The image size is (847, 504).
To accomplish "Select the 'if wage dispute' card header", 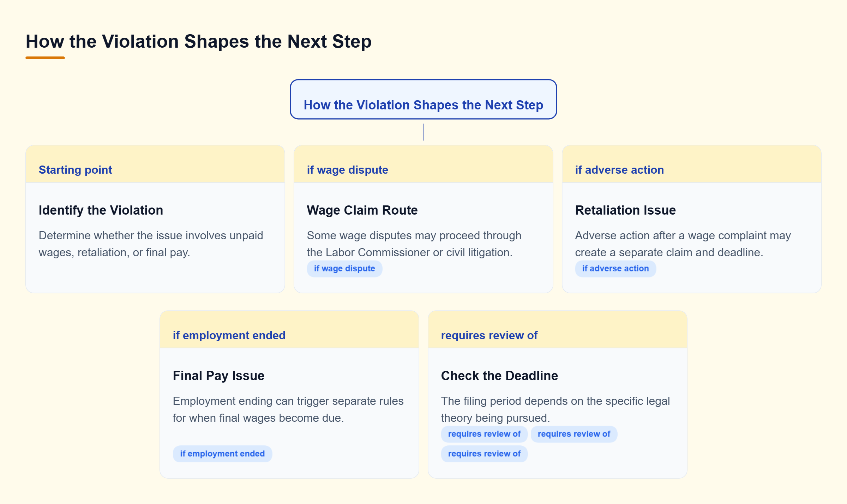I will pos(423,164).
